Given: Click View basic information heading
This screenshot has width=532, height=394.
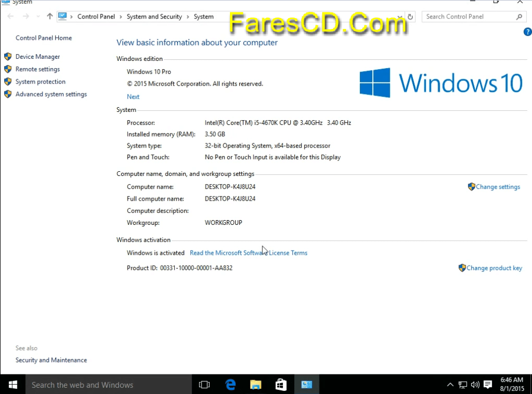Looking at the screenshot, I should pos(197,43).
